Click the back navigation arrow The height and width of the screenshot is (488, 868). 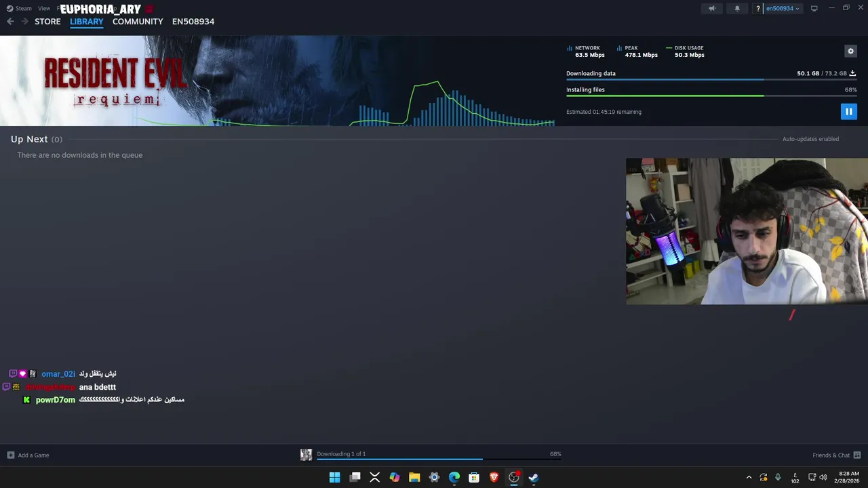(10, 22)
